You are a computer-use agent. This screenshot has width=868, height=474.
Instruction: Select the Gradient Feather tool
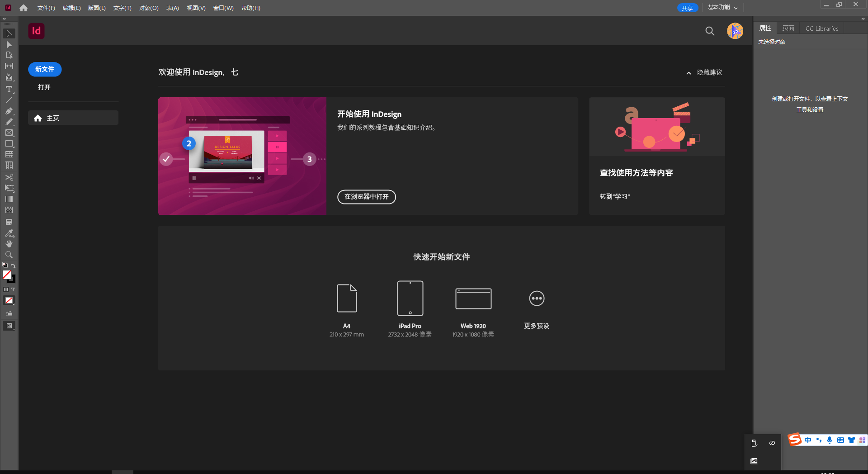9,210
